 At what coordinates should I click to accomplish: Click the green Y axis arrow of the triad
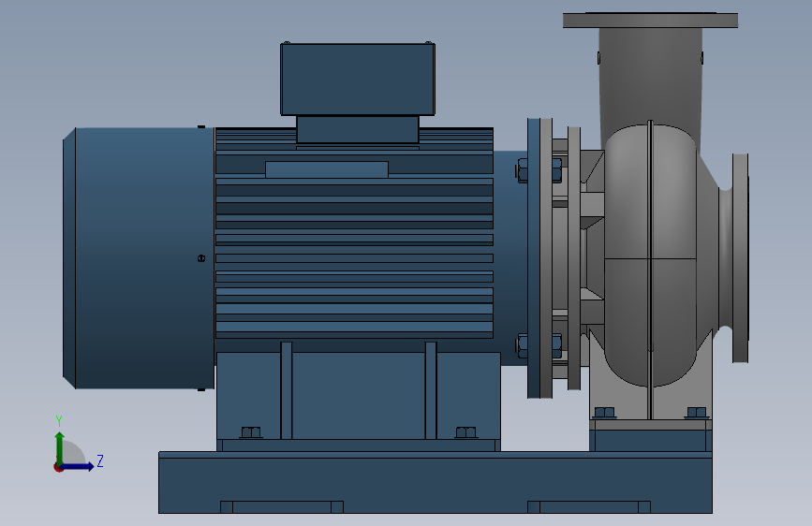pyautogui.click(x=60, y=447)
